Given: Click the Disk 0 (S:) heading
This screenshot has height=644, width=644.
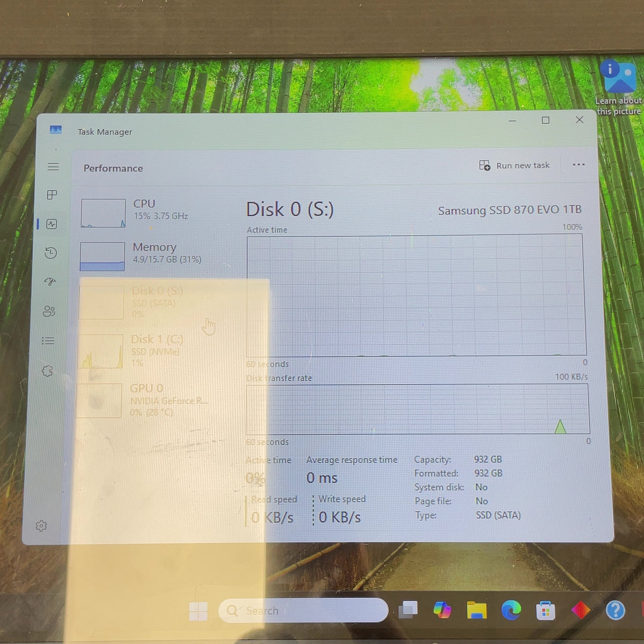Looking at the screenshot, I should [290, 209].
